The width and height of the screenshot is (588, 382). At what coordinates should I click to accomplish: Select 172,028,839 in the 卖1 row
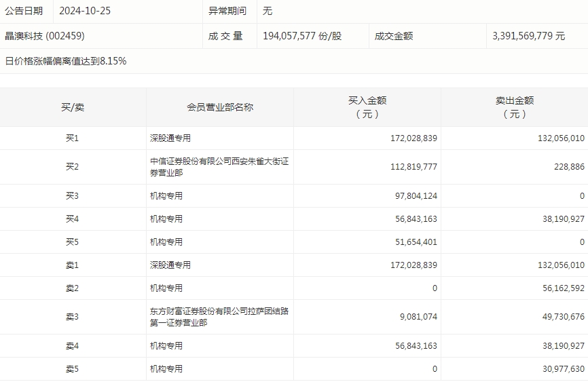[x=414, y=265]
